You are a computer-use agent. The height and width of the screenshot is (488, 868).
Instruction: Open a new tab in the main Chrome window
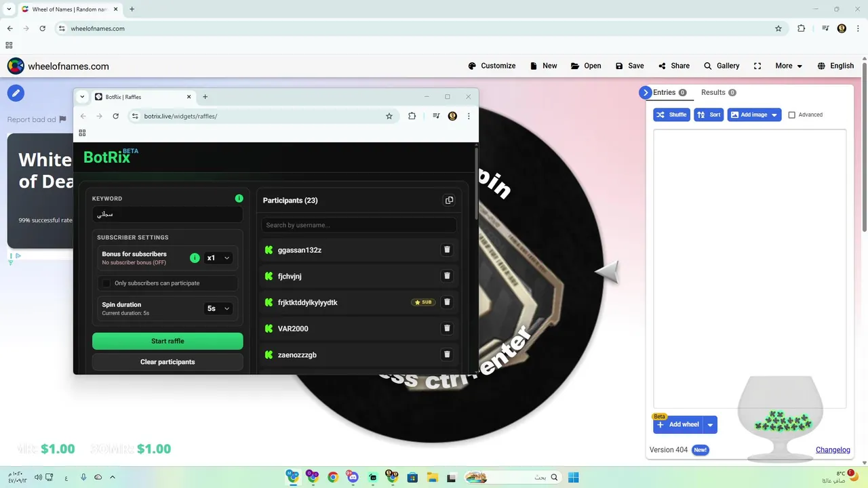[x=132, y=9]
